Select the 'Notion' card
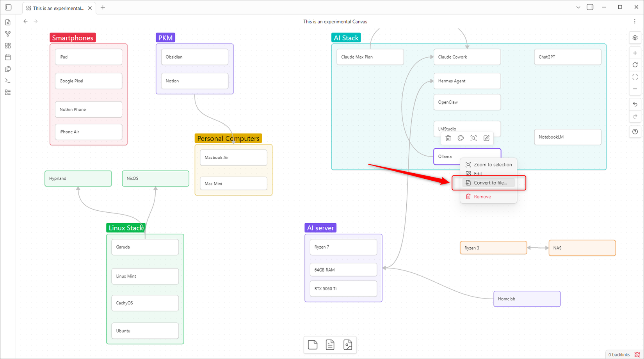Image resolution: width=644 pixels, height=359 pixels. [x=195, y=81]
